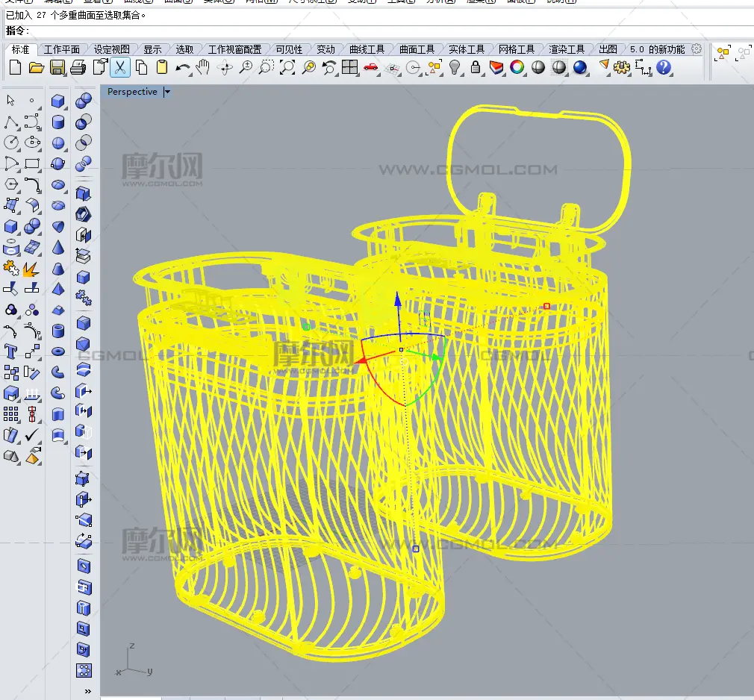Viewport: 754px width, 700px height.
Task: Click the solid Cone tool
Action: tap(58, 248)
